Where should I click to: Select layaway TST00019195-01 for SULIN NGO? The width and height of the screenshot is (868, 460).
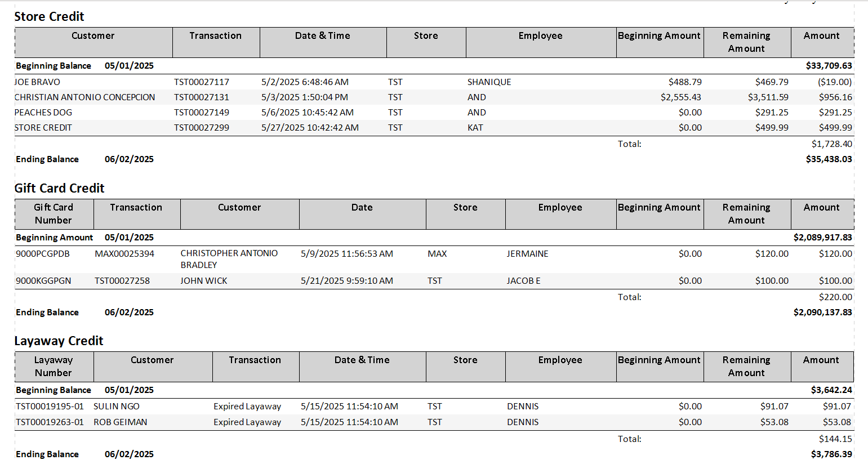(50, 407)
